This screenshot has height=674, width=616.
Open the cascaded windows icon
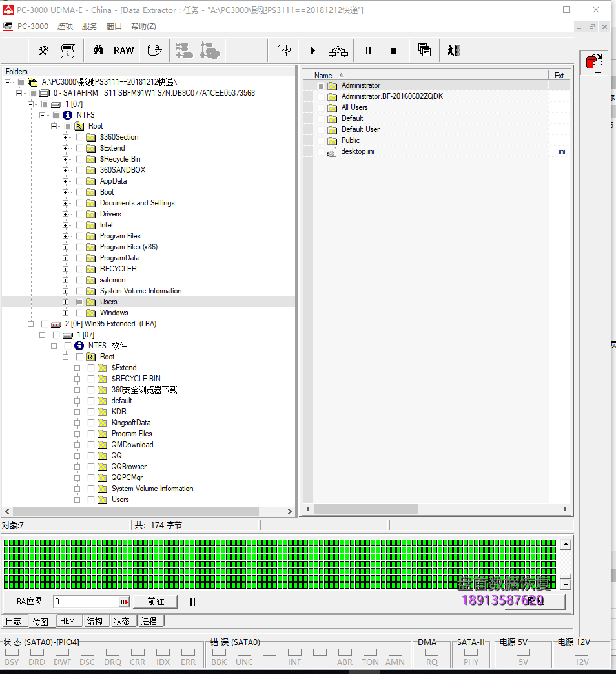click(x=424, y=50)
